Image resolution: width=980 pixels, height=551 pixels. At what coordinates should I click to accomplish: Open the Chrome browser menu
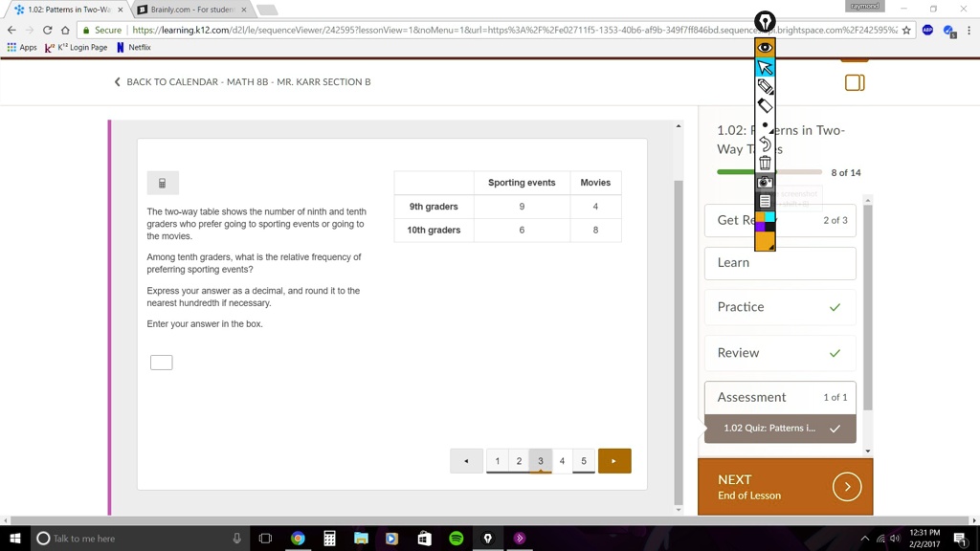(x=970, y=30)
